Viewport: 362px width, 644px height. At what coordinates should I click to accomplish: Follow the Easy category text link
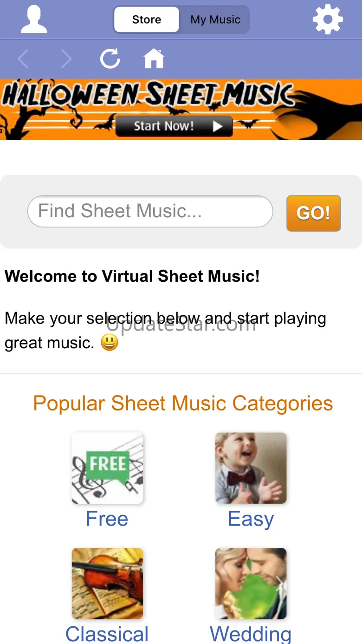tap(251, 519)
